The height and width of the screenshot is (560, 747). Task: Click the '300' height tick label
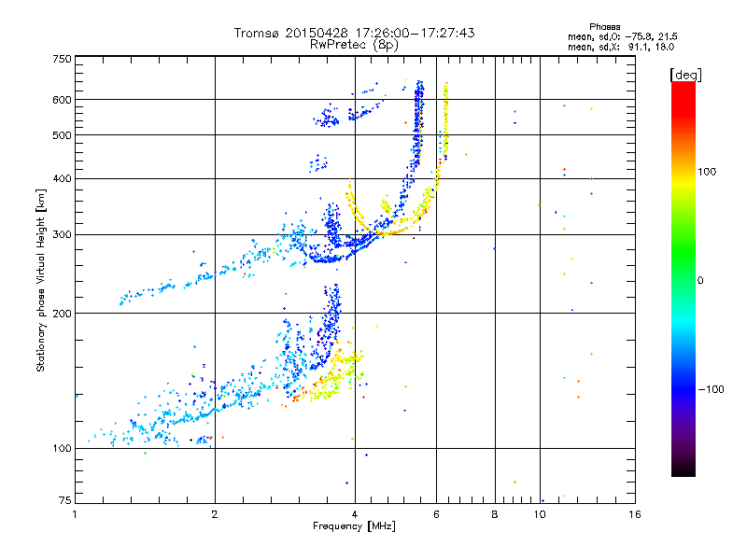(x=62, y=235)
